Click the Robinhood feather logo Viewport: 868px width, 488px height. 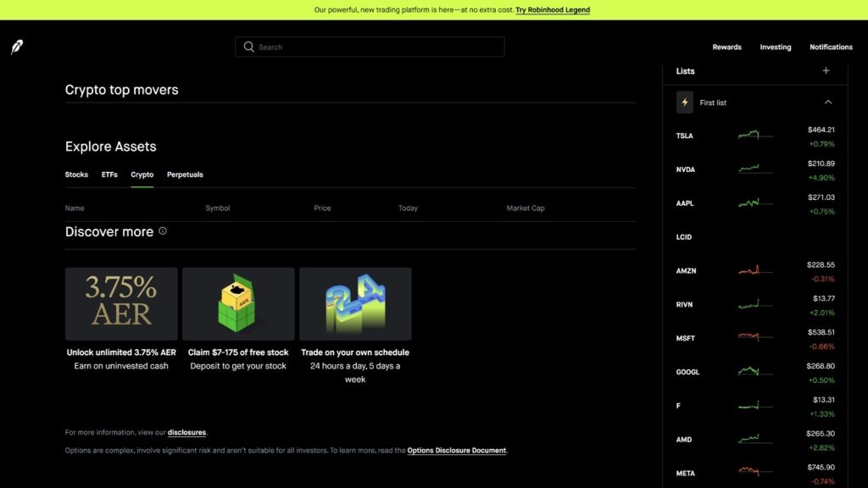(17, 47)
